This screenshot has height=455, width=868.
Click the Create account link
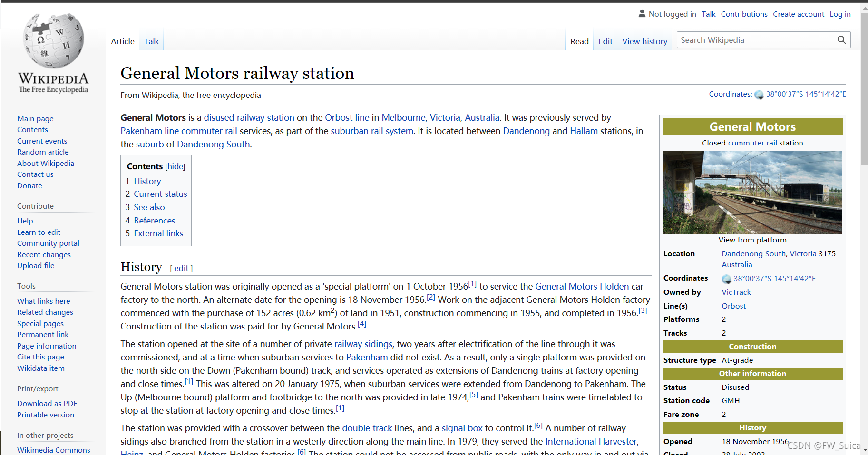pyautogui.click(x=799, y=14)
